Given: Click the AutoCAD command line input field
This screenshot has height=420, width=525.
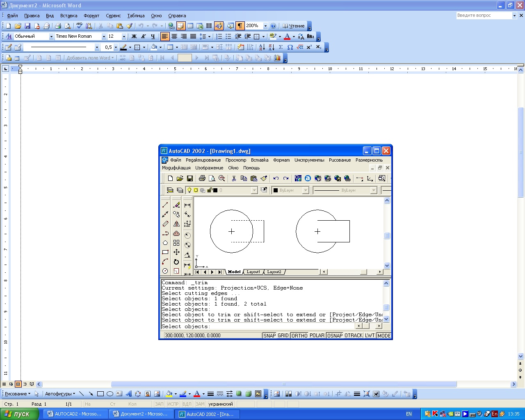Looking at the screenshot, I should [258, 326].
